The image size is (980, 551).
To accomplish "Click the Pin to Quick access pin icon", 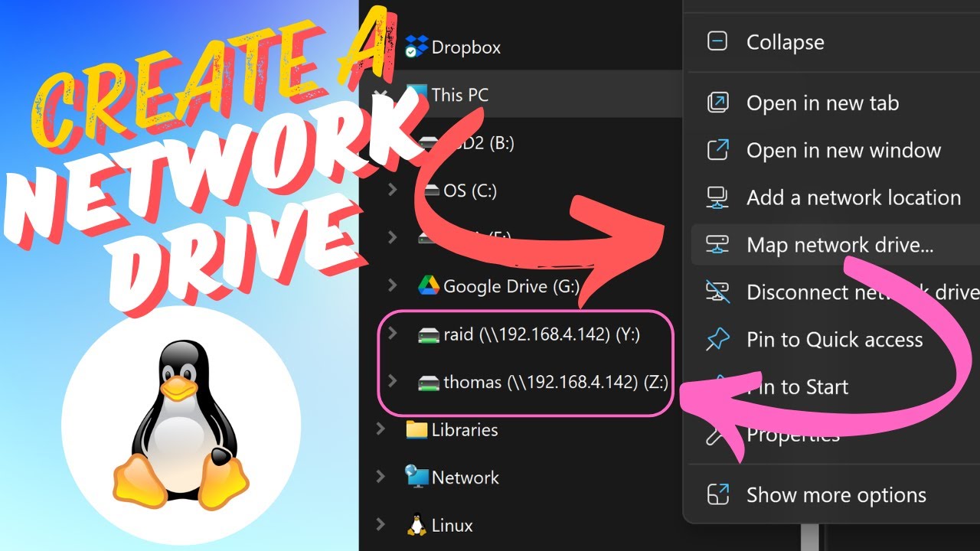I will click(717, 340).
